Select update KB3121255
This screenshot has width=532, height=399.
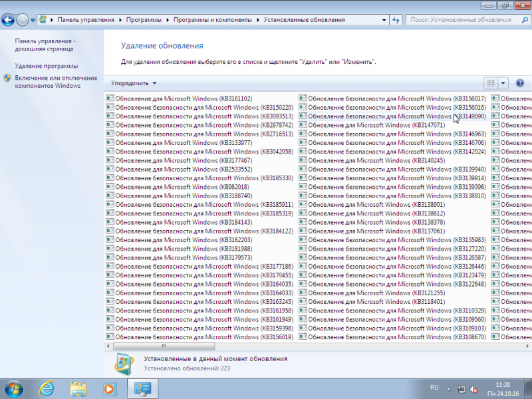(x=376, y=293)
